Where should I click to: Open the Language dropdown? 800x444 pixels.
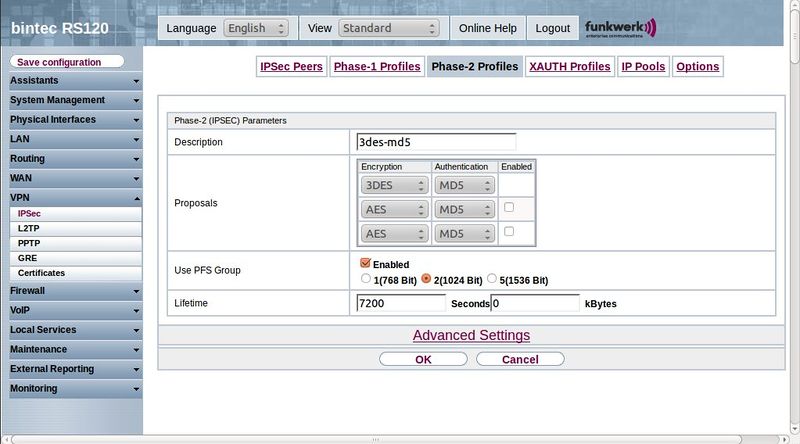pos(256,28)
